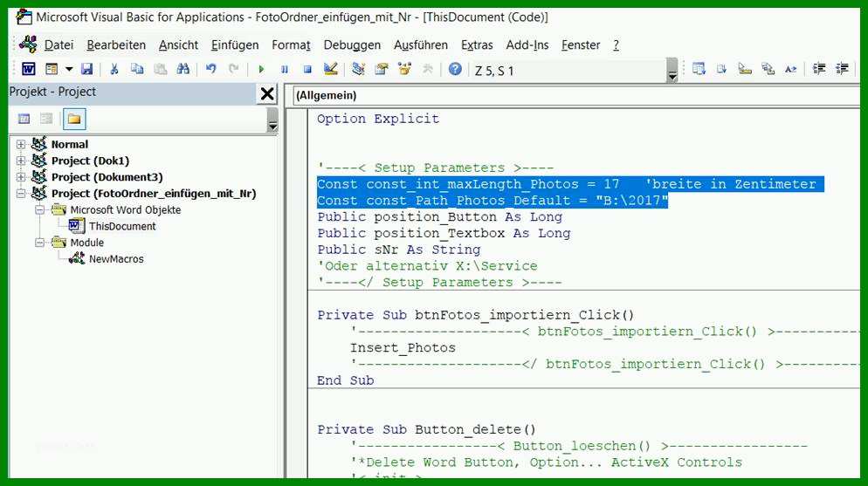Expand the Project (Dok1) node

tap(20, 161)
